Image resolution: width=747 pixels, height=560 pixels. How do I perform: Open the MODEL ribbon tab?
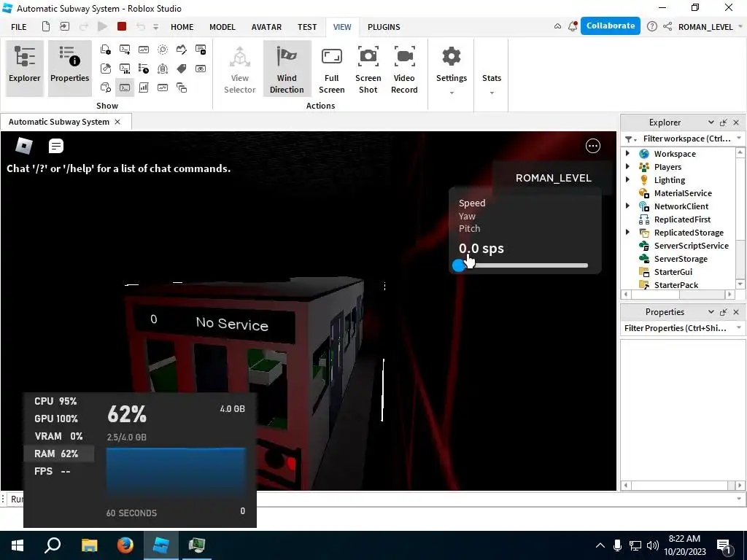point(222,27)
